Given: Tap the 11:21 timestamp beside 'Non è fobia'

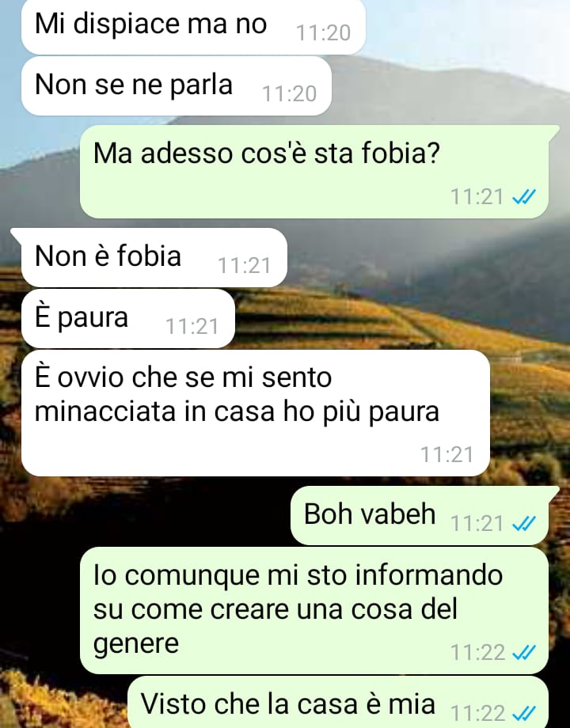Looking at the screenshot, I should point(245,266).
